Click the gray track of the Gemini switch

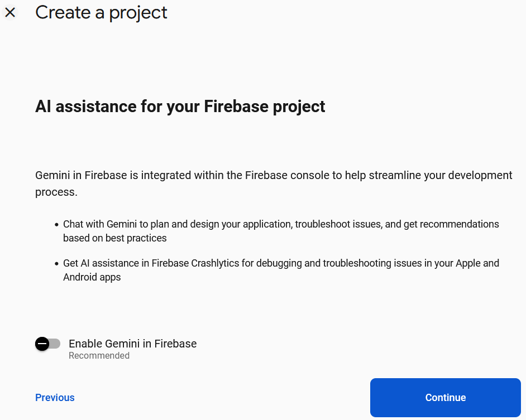click(55, 344)
